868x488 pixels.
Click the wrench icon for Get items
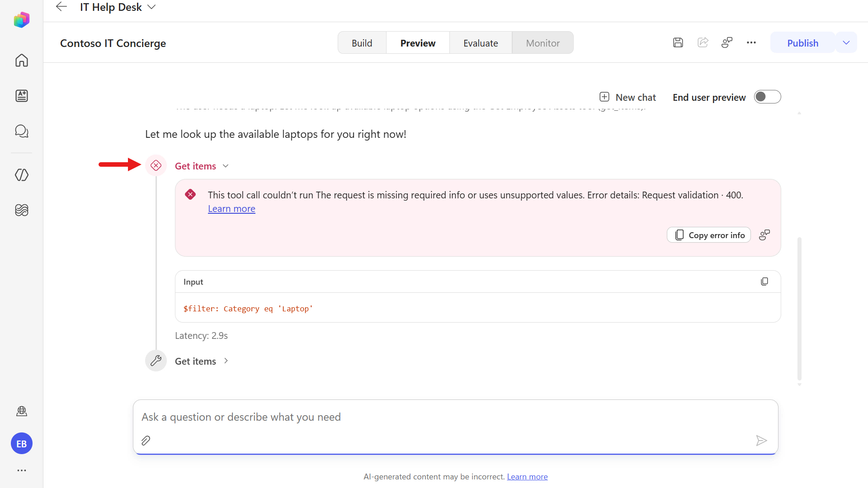156,361
